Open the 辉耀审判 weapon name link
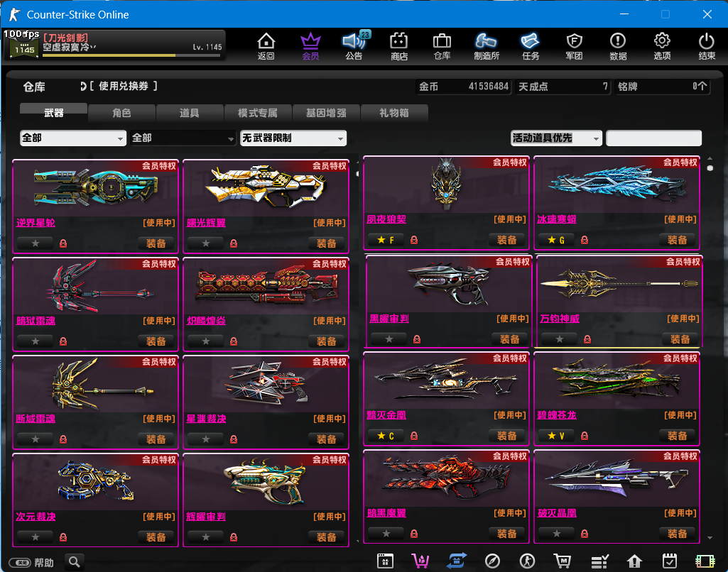Viewport: 728px width, 572px height. coord(206,517)
